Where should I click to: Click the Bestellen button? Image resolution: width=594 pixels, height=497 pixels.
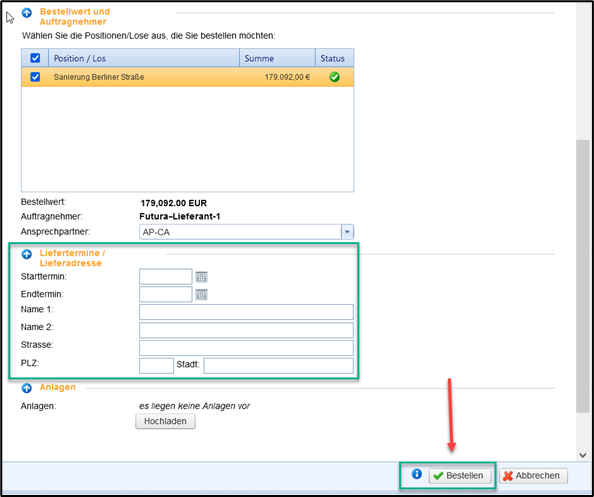coord(460,476)
